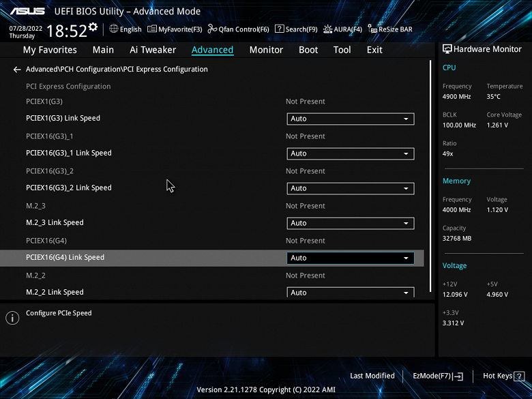Click +5V voltage value 4.960 V
The width and height of the screenshot is (532, 399).
point(497,295)
